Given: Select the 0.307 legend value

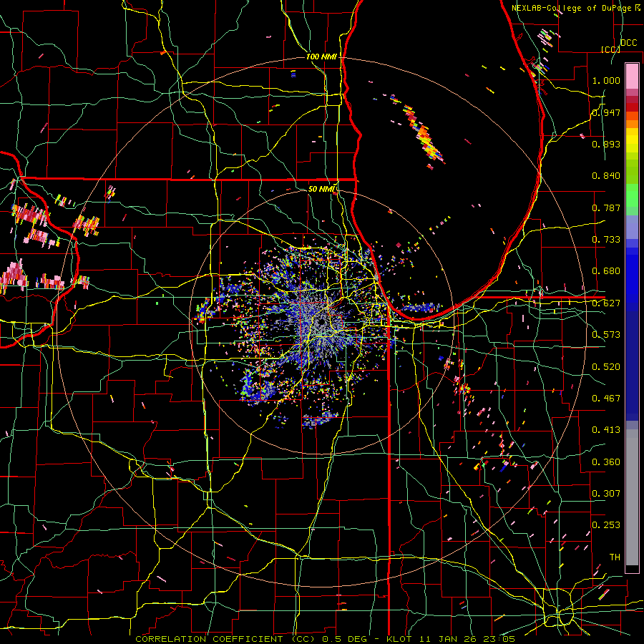Looking at the screenshot, I should coord(606,494).
